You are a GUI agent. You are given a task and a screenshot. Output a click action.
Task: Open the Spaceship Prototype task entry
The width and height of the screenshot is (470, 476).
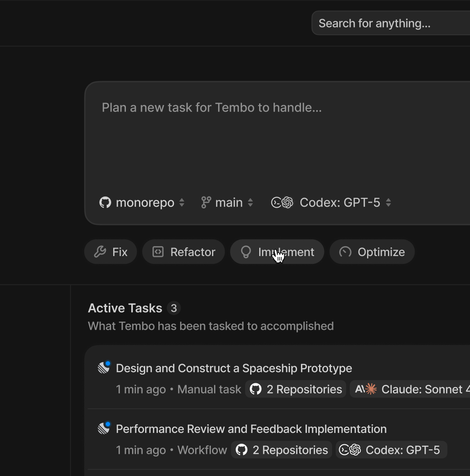234,368
